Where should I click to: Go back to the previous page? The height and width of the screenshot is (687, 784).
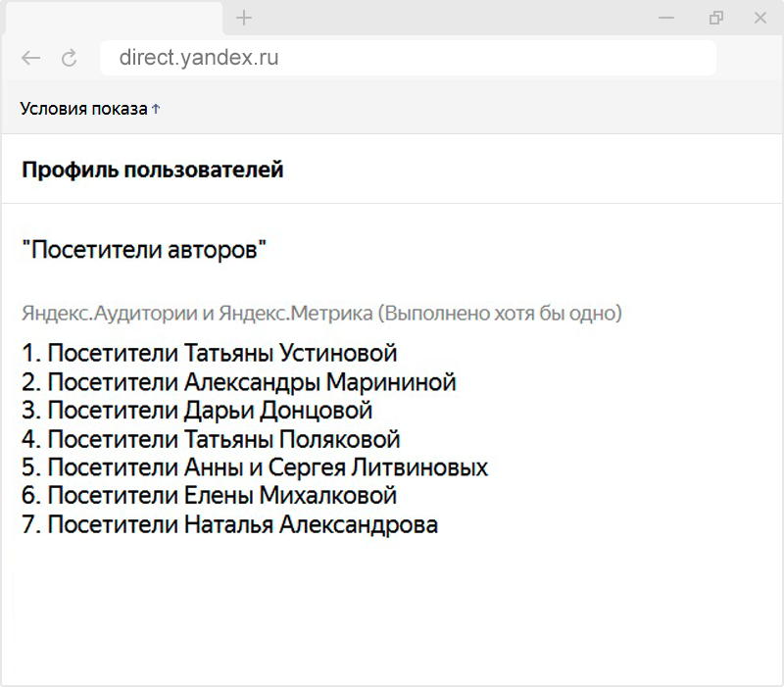(x=30, y=58)
